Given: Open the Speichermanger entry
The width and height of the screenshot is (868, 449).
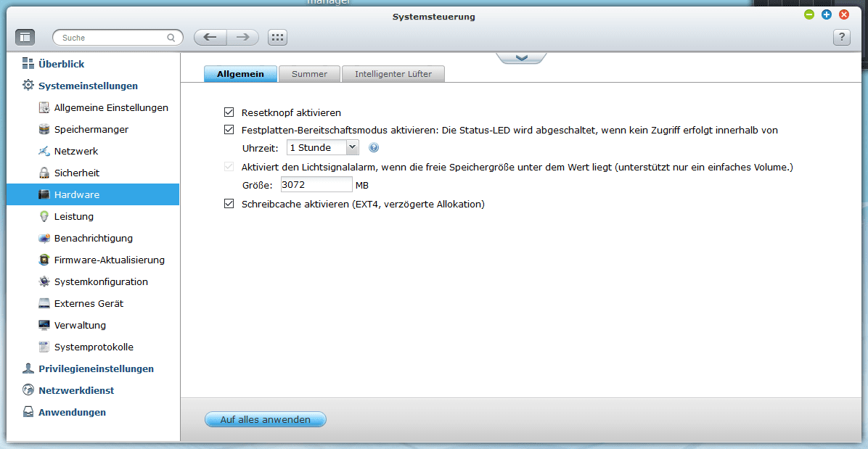Looking at the screenshot, I should [x=91, y=129].
